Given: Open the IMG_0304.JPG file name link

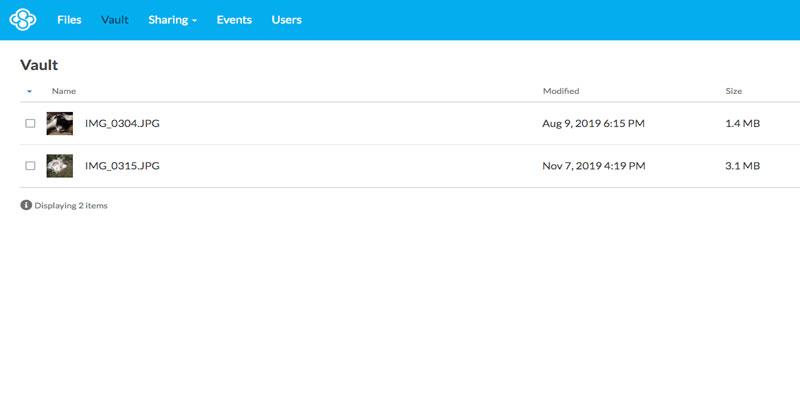Looking at the screenshot, I should pyautogui.click(x=122, y=123).
